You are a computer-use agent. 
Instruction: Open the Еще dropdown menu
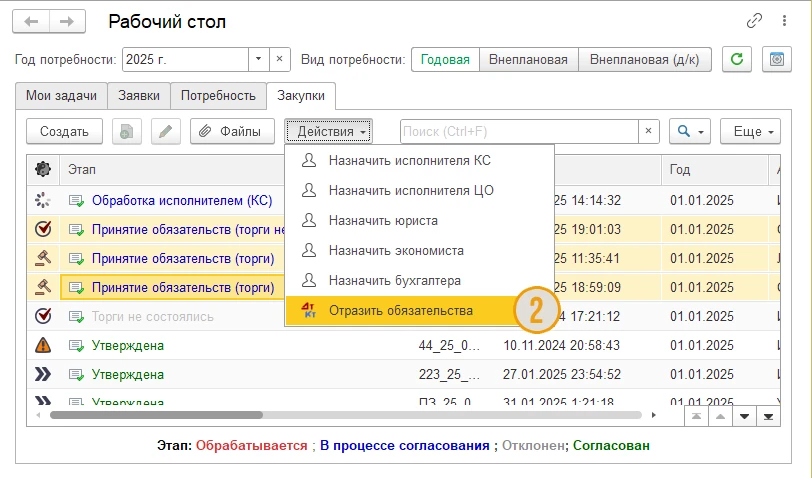click(750, 132)
